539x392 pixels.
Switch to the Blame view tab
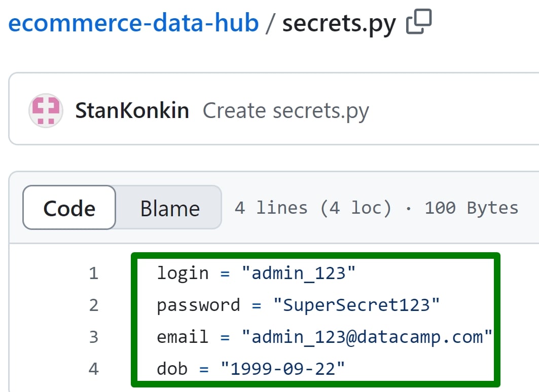(x=170, y=208)
